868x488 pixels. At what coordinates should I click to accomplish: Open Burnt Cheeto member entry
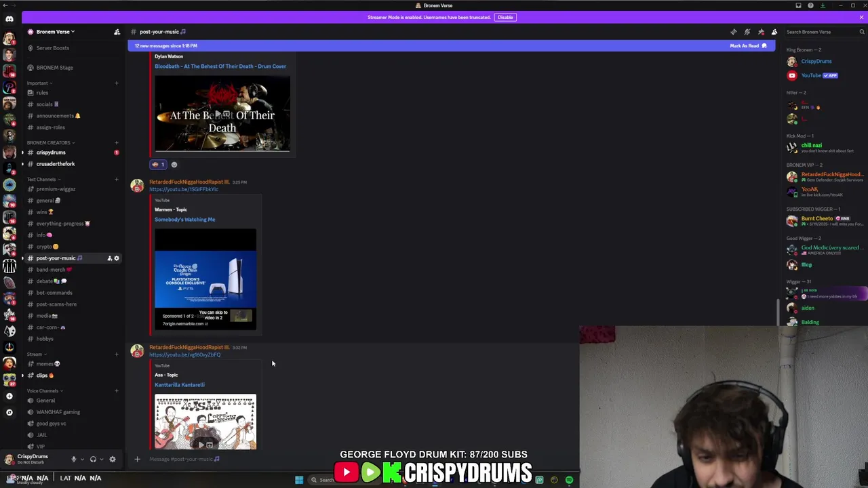coord(825,221)
